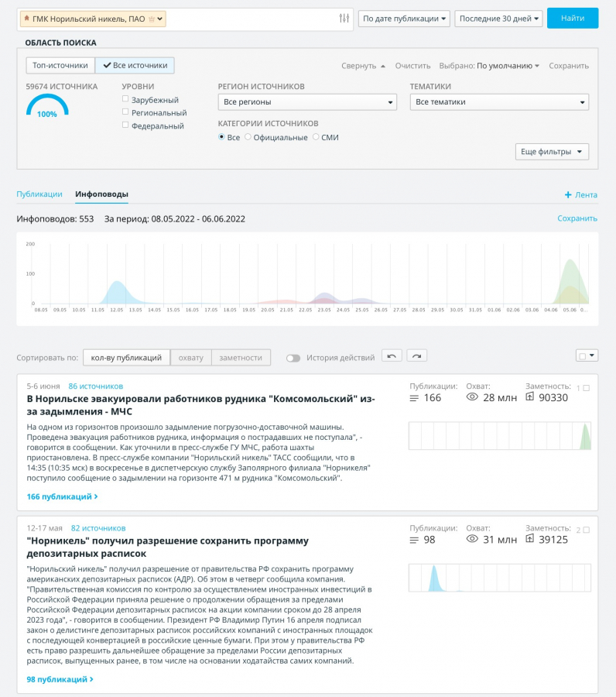
Task: Sort by заметности
Action: coord(241,358)
